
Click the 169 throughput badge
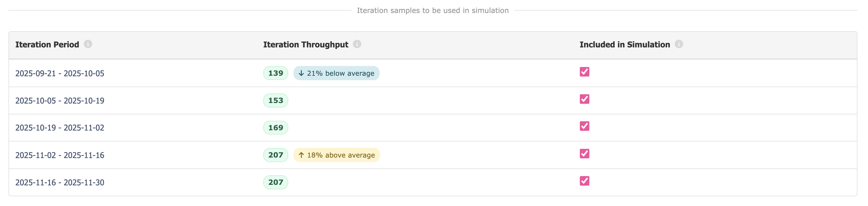276,128
